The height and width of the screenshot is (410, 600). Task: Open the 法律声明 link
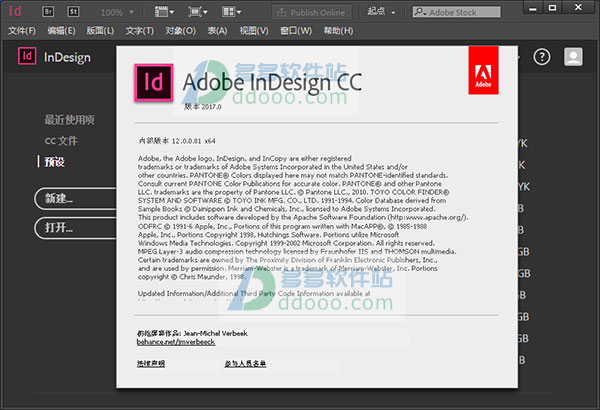click(x=151, y=363)
